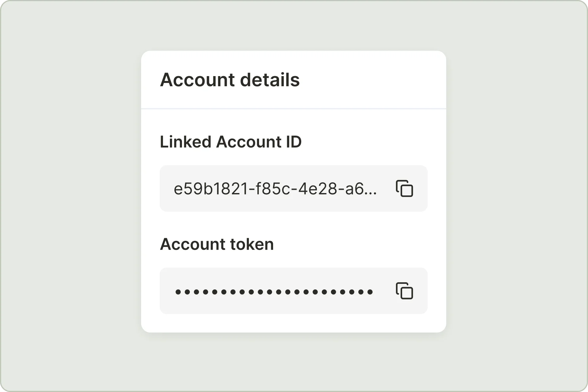Viewport: 588px width, 392px height.
Task: Click the copy-to-clipboard icon for e59b1821-f85c
Action: pos(405,188)
